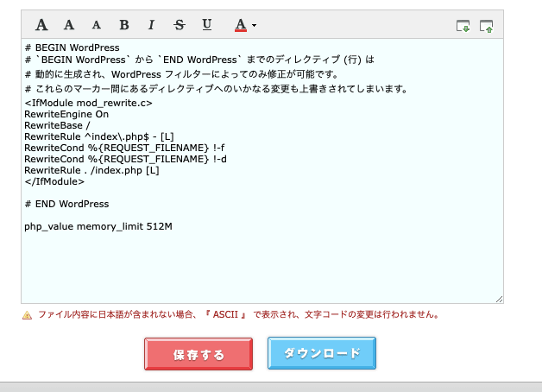Click the 'RewriteEngine On' line
542x392 pixels.
tap(66, 115)
